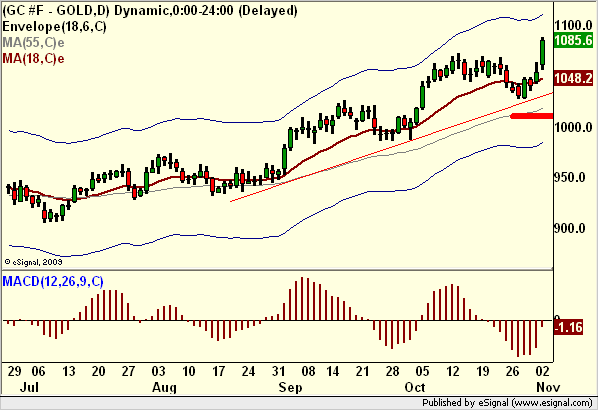Click the MACD(12,26,9,C) study label

click(x=53, y=281)
